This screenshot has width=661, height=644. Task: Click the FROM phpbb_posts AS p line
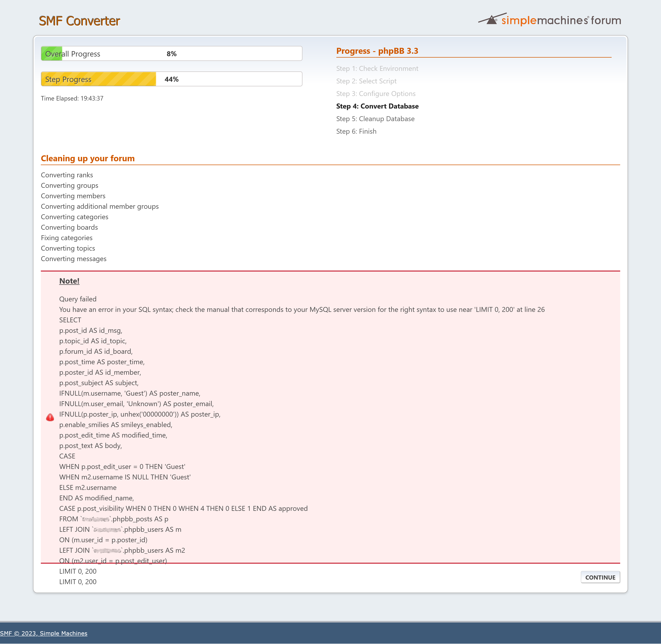114,519
